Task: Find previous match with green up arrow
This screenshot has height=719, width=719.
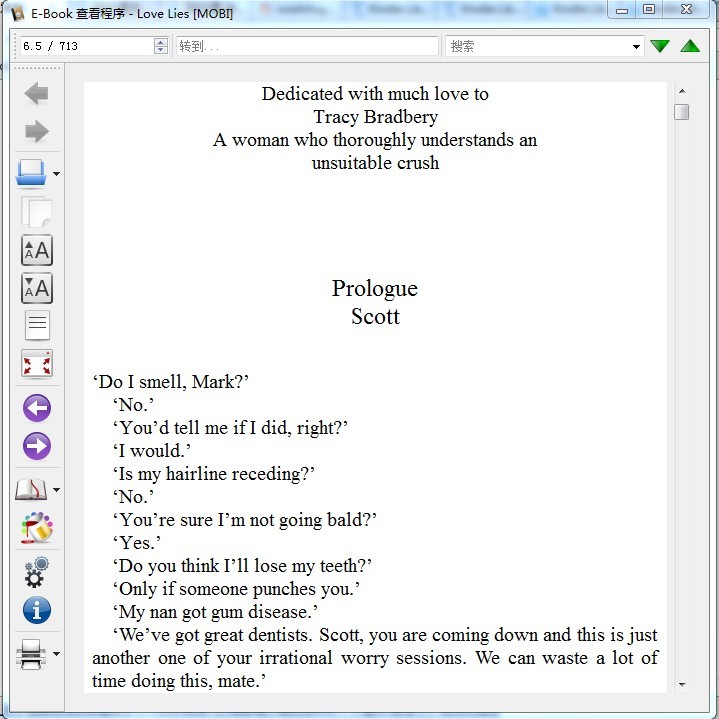Action: (x=690, y=46)
